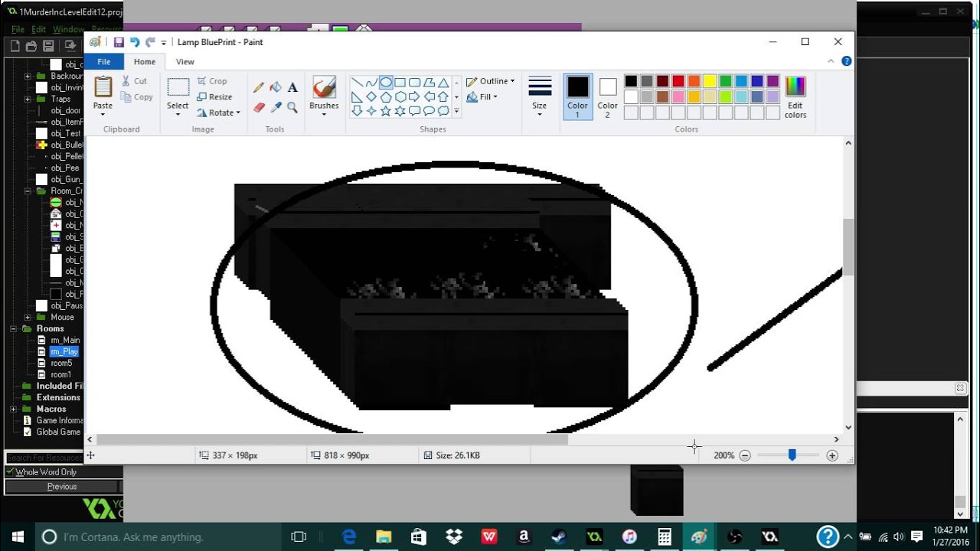Open the Paste dropdown arrow
Screen dimensions: 980x551
pos(103,115)
